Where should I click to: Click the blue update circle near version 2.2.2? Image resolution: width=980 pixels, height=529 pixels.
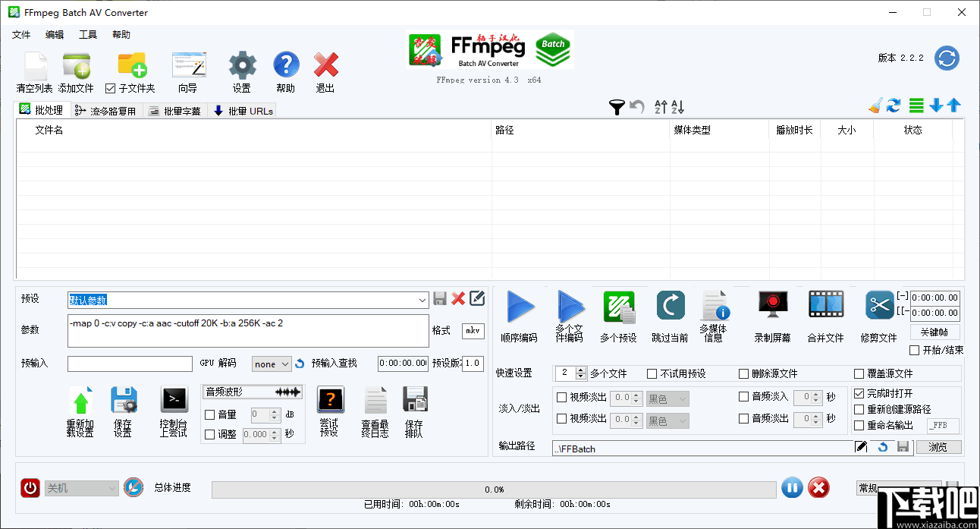point(947,58)
